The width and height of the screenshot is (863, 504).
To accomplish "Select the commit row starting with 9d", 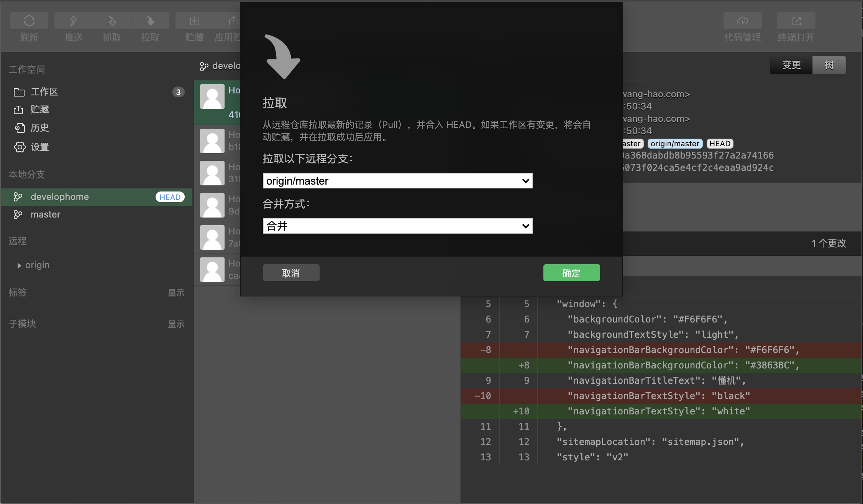I will click(x=217, y=205).
